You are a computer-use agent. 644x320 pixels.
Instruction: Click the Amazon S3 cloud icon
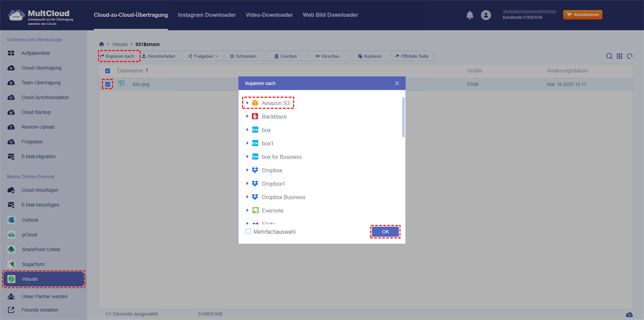click(255, 103)
